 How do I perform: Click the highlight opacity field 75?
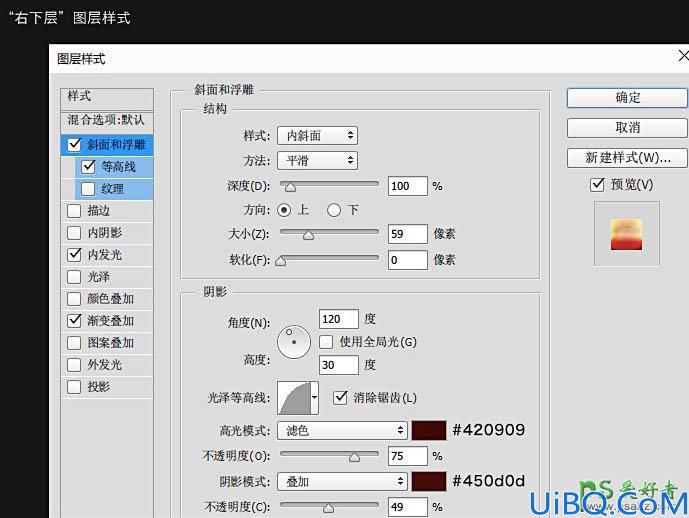[x=408, y=456]
